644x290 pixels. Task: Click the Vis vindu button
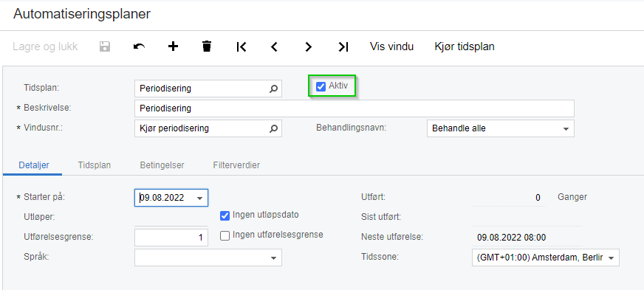click(x=392, y=46)
